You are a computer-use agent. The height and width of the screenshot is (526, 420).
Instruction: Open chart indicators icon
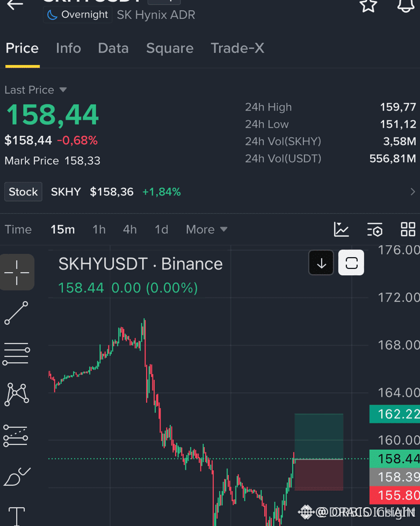tap(342, 230)
